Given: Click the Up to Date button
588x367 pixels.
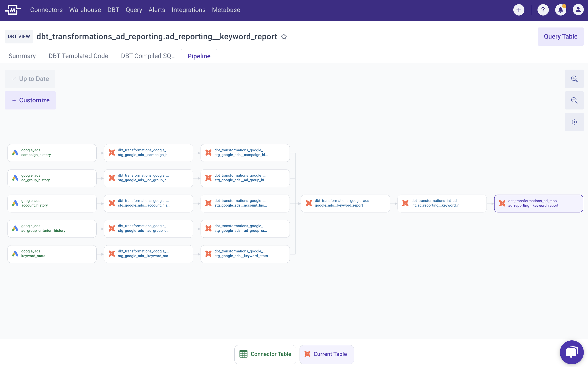Looking at the screenshot, I should coord(30,79).
